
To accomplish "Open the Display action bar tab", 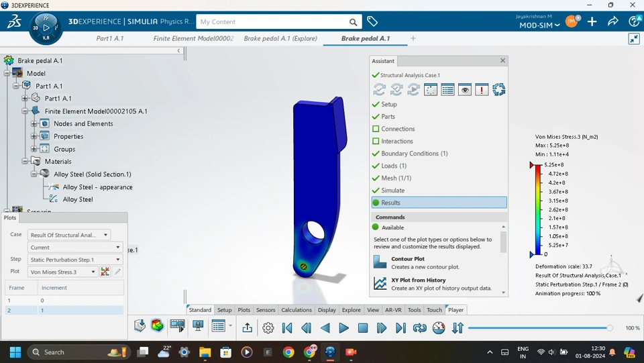I will tap(327, 310).
